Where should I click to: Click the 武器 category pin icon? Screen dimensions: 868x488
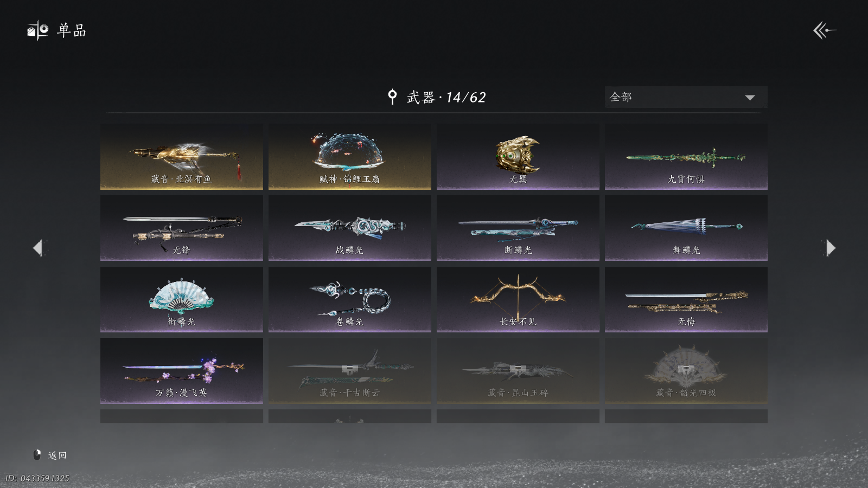coord(392,97)
